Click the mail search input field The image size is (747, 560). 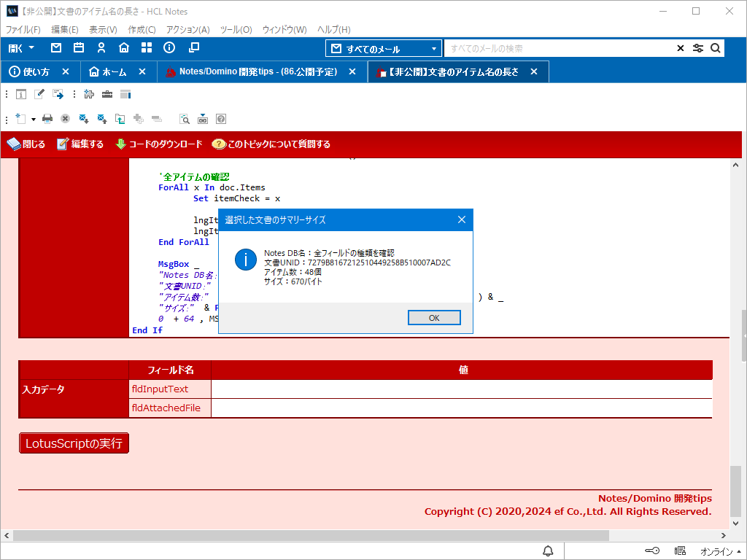tap(558, 49)
